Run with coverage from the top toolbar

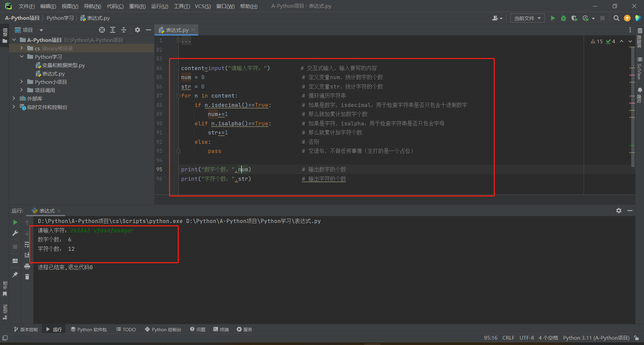click(x=574, y=18)
